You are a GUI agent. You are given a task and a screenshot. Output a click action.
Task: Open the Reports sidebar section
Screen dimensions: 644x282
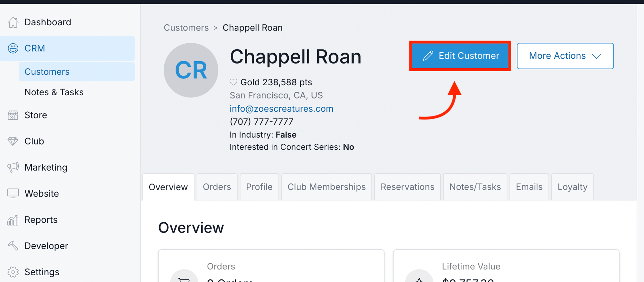point(67,220)
